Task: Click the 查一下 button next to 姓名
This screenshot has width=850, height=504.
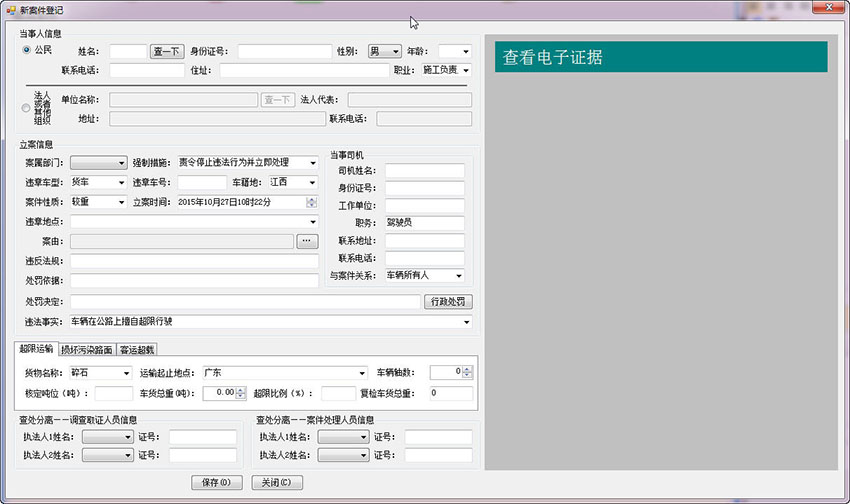Action: click(167, 51)
